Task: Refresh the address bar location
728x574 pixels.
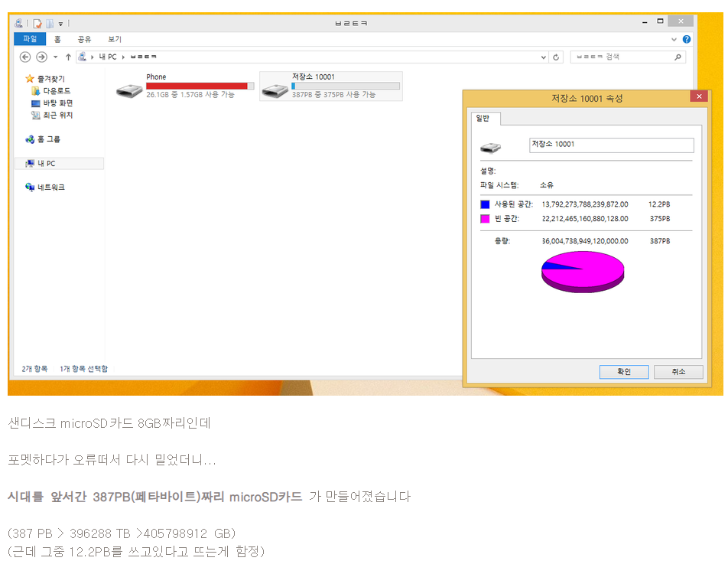Action: point(556,57)
